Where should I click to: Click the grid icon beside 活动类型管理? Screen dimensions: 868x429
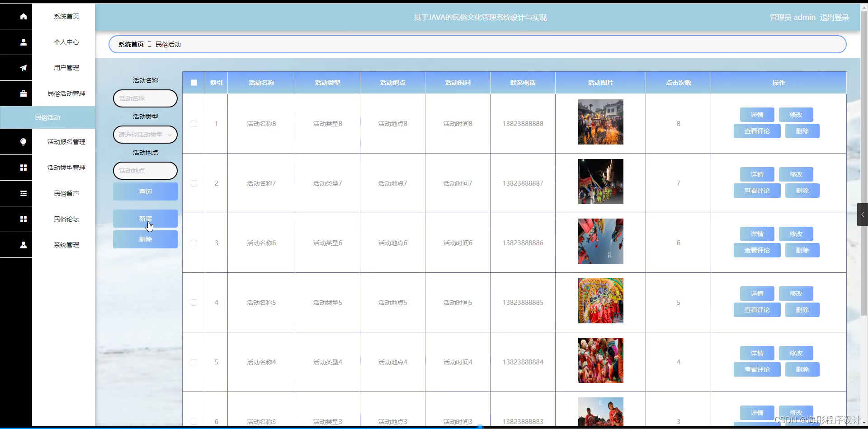(24, 168)
